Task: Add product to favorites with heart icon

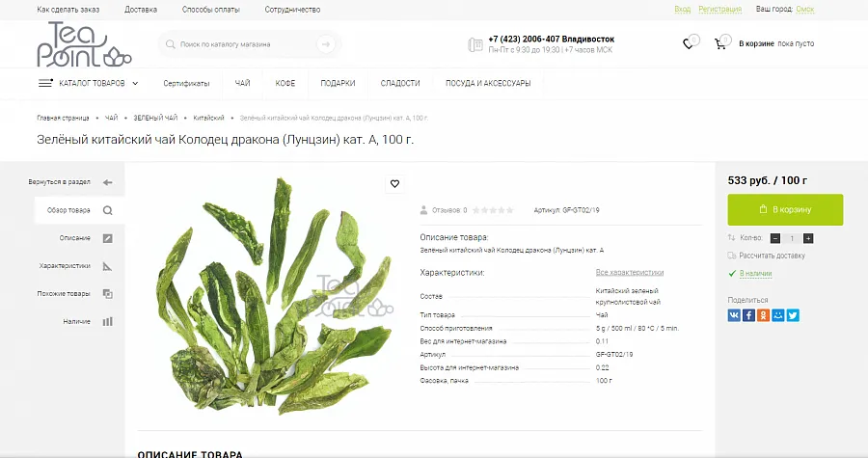Action: (394, 183)
